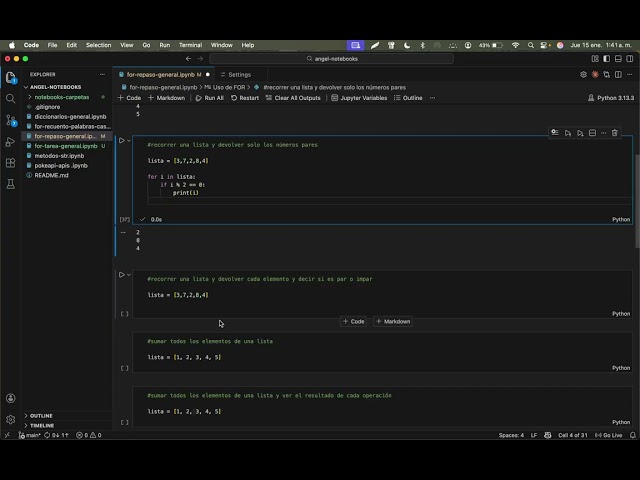
Task: Open the Explorer view in the activity bar
Action: pos(11,77)
